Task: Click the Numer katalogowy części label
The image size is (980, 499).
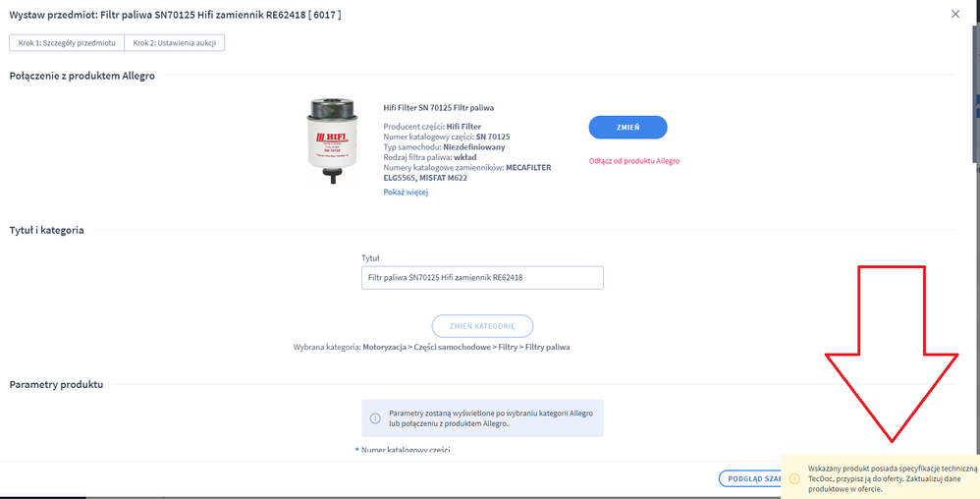Action: [406, 450]
